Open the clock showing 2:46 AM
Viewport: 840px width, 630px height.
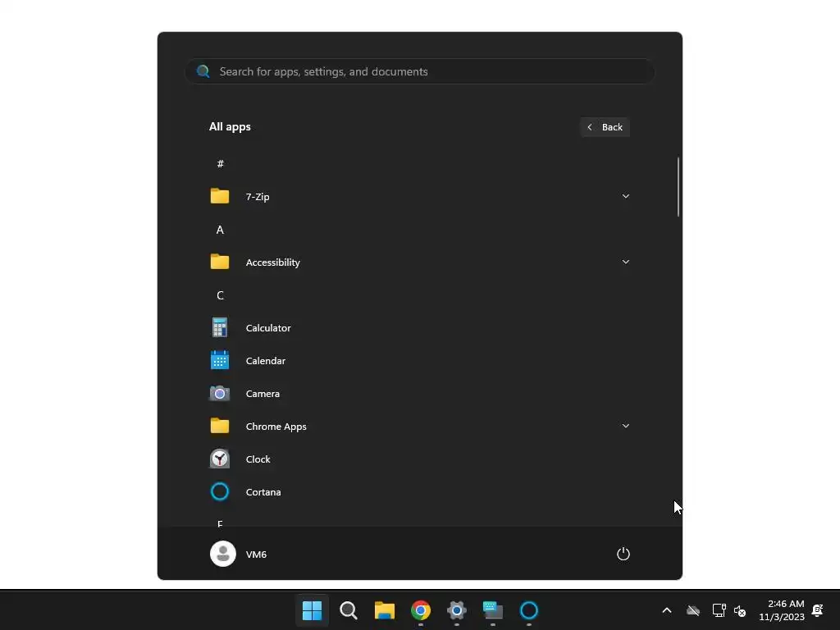click(x=782, y=610)
